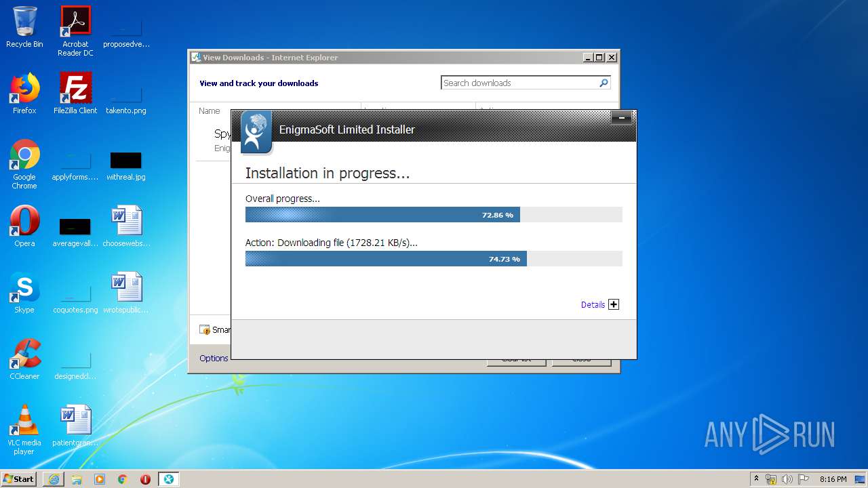Click the 8:16 PM taskbar clock
Screen dimensions: 868x488
point(833,479)
